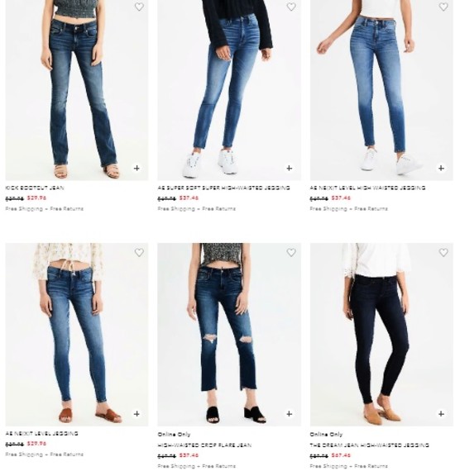Open the Kick Bootcut Jean product title link
The height and width of the screenshot is (476, 455).
35,188
